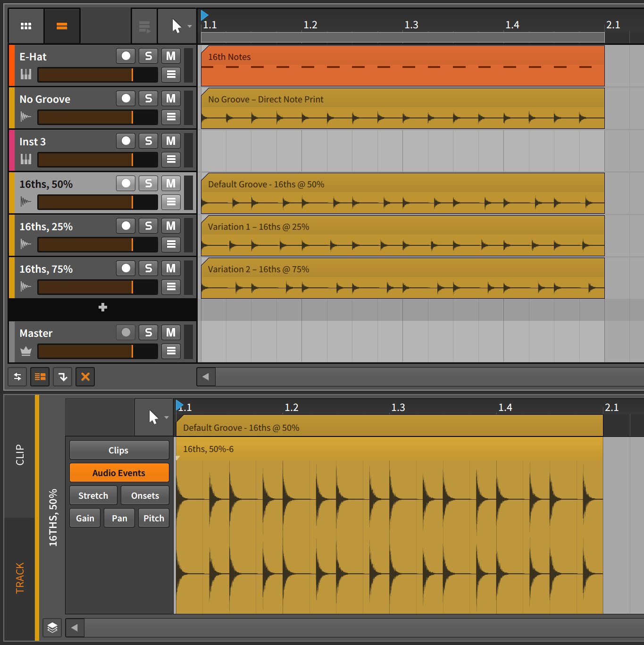Image resolution: width=644 pixels, height=645 pixels.
Task: Solo the '16ths, 50%' track
Action: pyautogui.click(x=148, y=183)
